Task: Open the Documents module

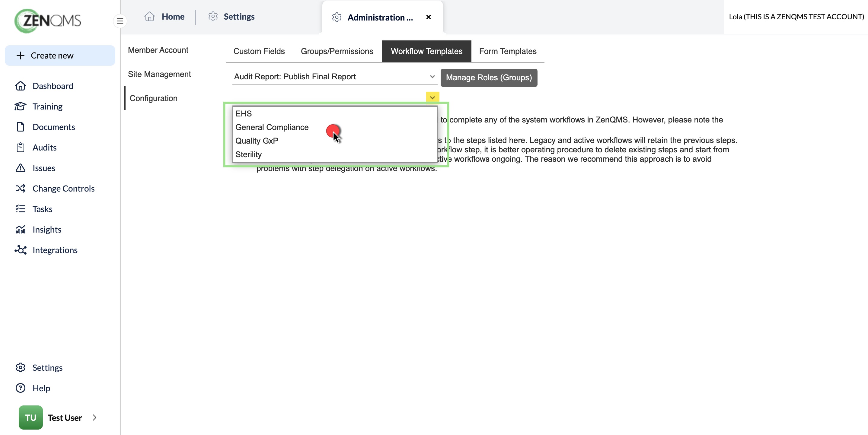Action: click(x=54, y=127)
